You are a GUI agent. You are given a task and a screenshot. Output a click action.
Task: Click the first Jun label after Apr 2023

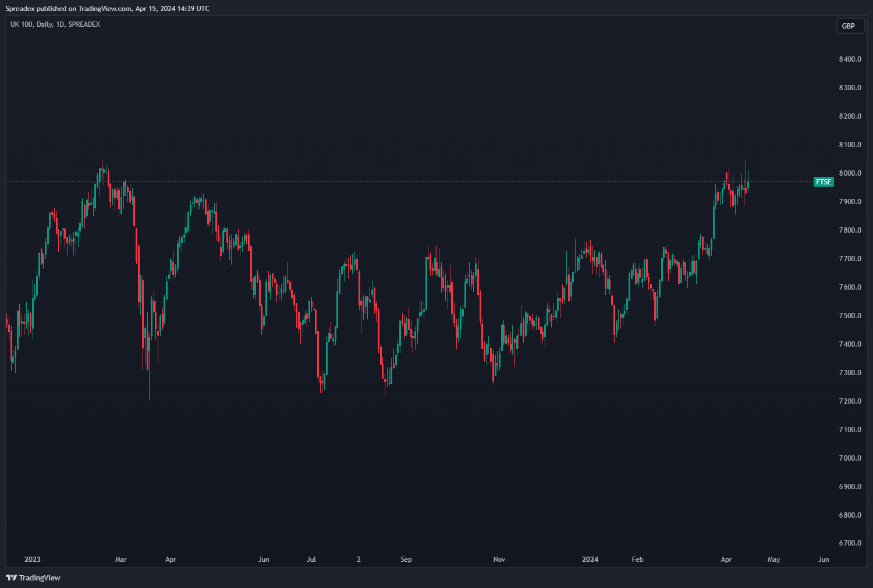pyautogui.click(x=264, y=560)
